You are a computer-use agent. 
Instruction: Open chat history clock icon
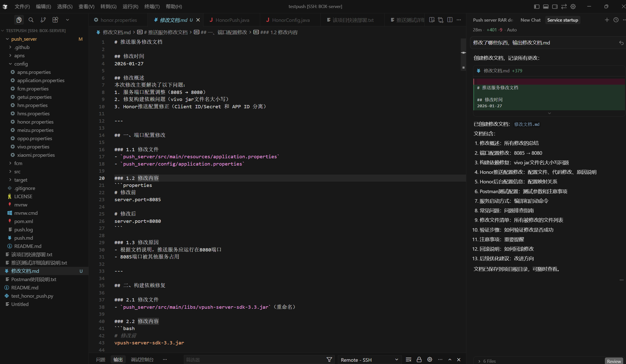tap(616, 20)
